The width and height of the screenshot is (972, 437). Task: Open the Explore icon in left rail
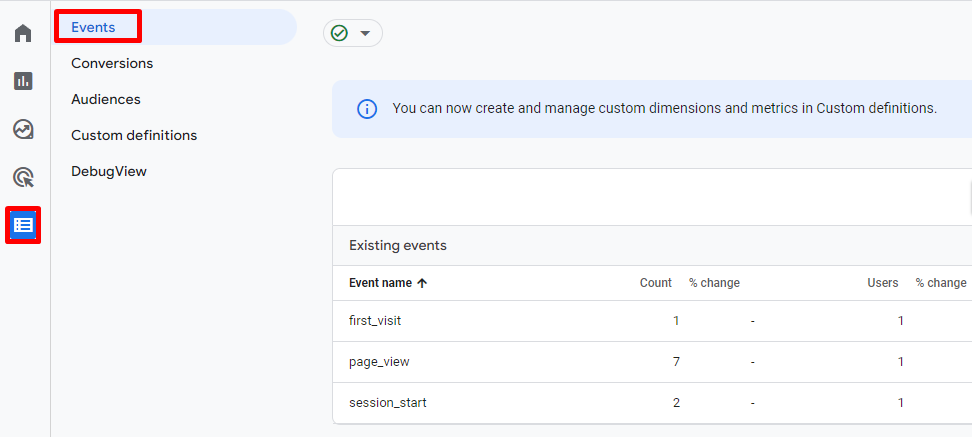pyautogui.click(x=23, y=129)
